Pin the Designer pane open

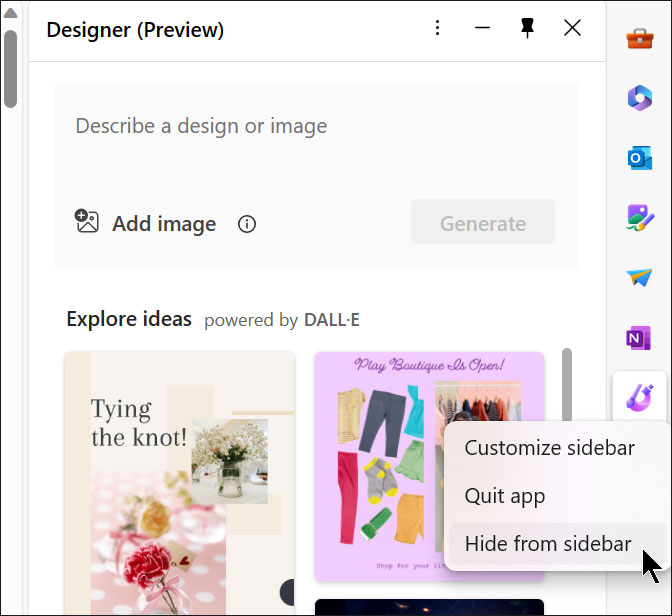pos(527,29)
